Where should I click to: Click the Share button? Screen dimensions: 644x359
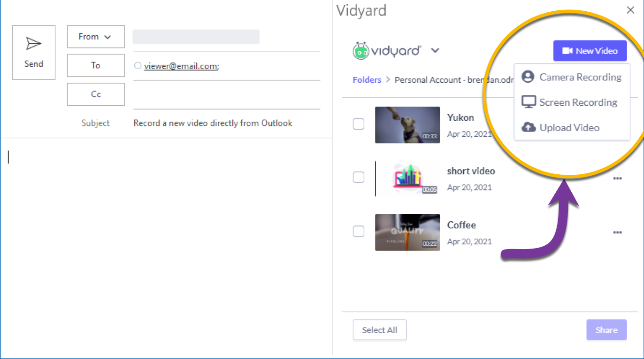click(606, 330)
